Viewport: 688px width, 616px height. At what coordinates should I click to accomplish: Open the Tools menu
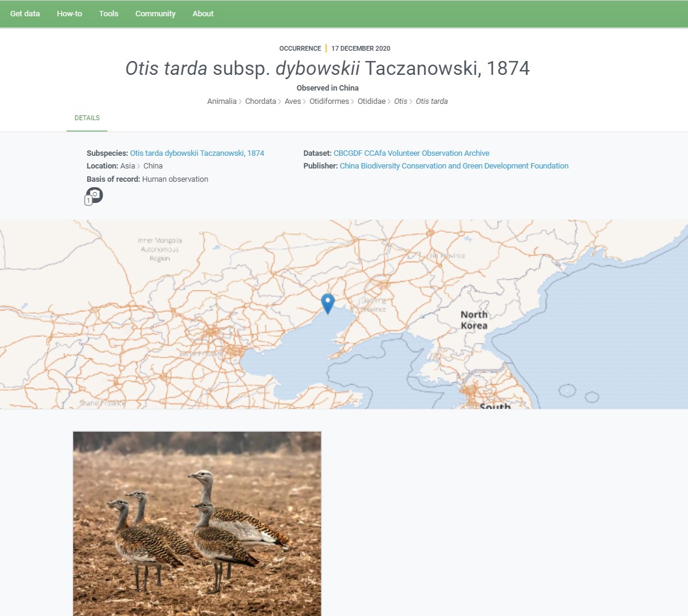coord(108,14)
